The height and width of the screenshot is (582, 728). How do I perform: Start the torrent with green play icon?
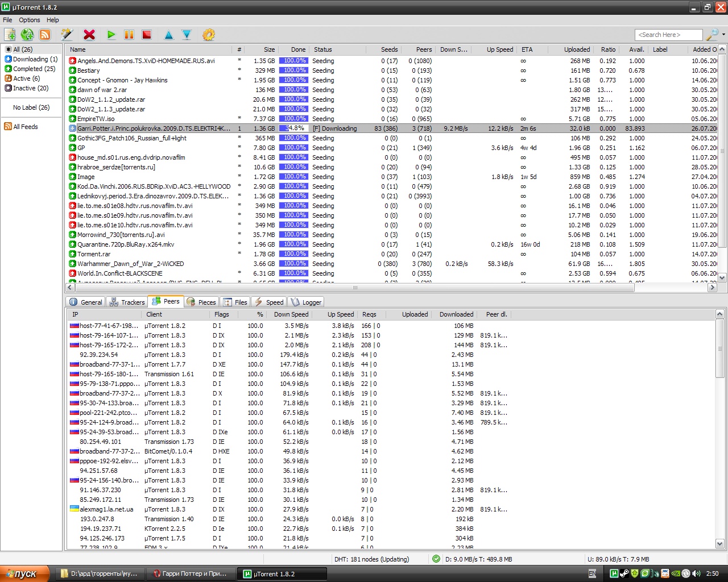(111, 35)
